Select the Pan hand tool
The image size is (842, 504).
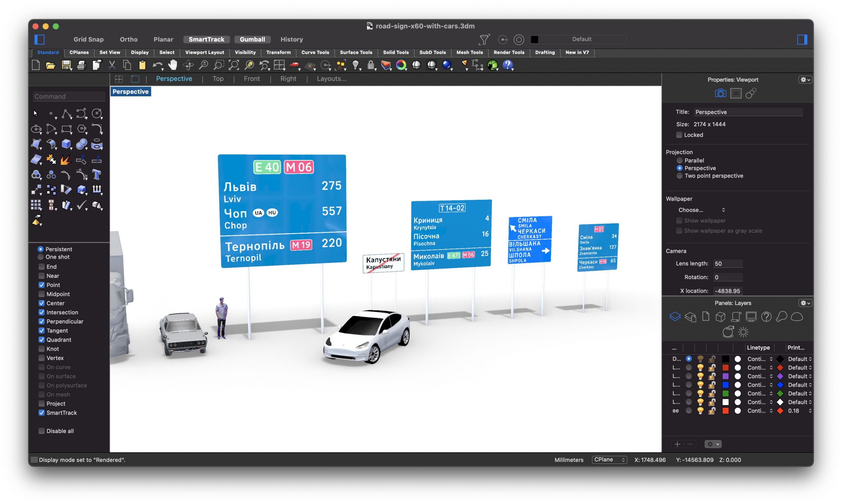(x=173, y=64)
